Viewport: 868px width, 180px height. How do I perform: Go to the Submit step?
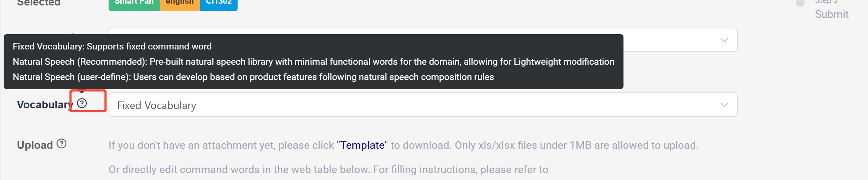(832, 14)
